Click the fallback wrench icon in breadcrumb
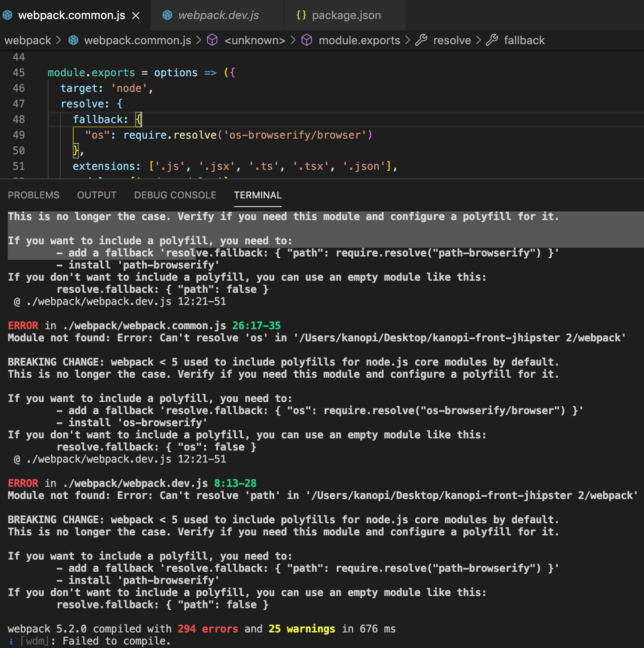The width and height of the screenshot is (644, 648). click(492, 40)
